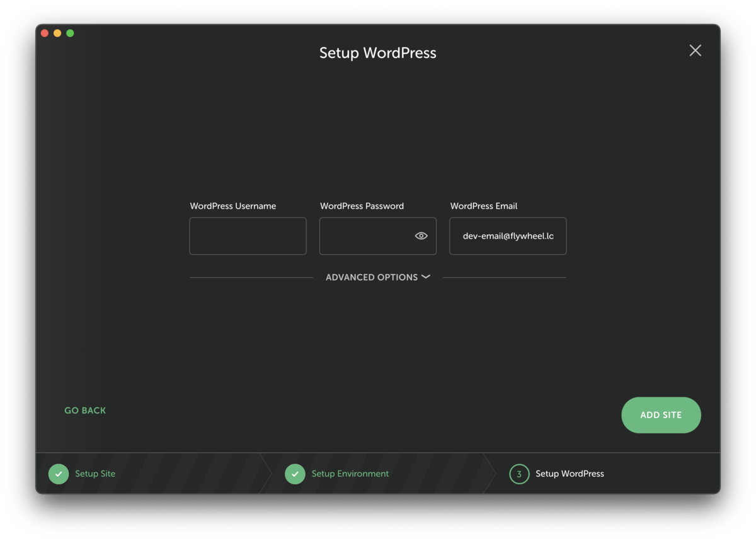Select Setup Site step checkmark icon
The width and height of the screenshot is (756, 541).
point(59,474)
